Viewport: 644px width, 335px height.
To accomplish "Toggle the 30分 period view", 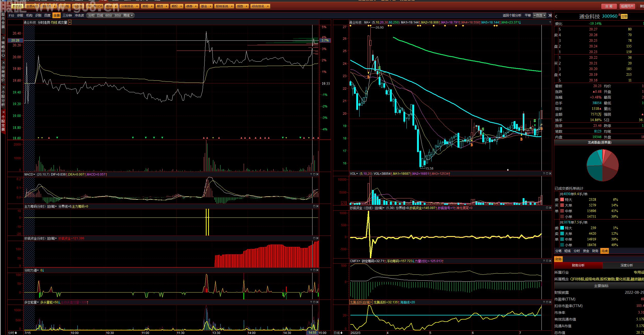I will click(118, 15).
